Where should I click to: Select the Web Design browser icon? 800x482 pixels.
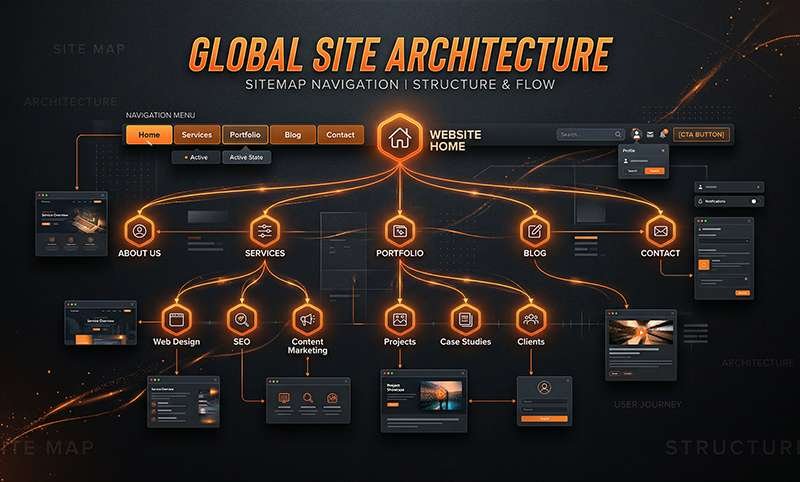click(176, 320)
